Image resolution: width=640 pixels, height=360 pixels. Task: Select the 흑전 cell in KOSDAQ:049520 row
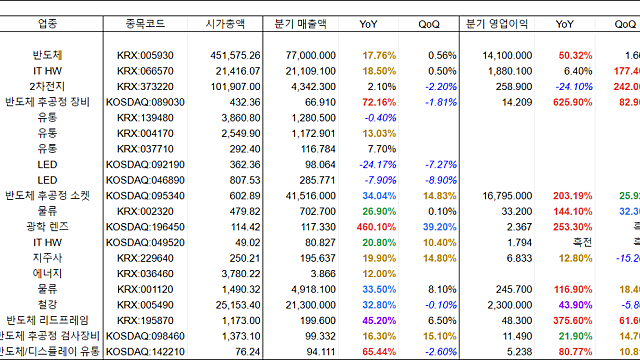(582, 242)
